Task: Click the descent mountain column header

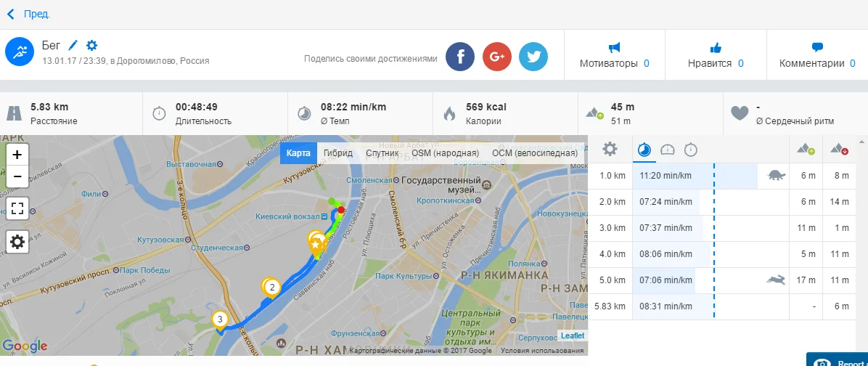Action: pyautogui.click(x=839, y=149)
